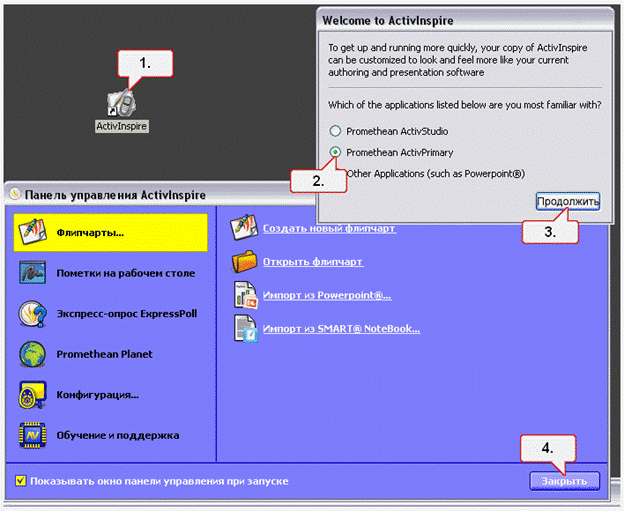
Task: Click the ActivInspire control panel title bar icon
Action: point(15,194)
